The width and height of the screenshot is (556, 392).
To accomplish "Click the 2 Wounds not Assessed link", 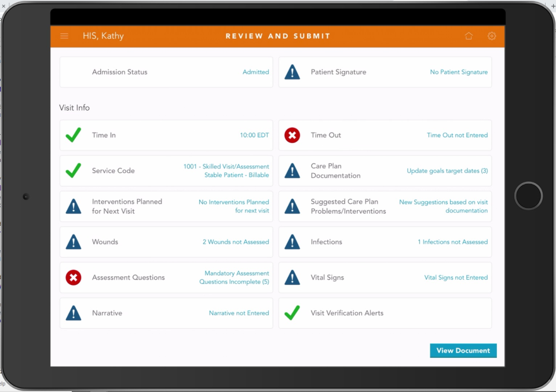I will [235, 241].
